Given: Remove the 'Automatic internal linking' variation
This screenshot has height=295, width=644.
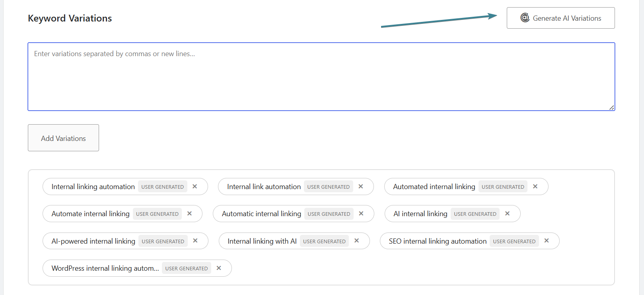Looking at the screenshot, I should tap(361, 213).
